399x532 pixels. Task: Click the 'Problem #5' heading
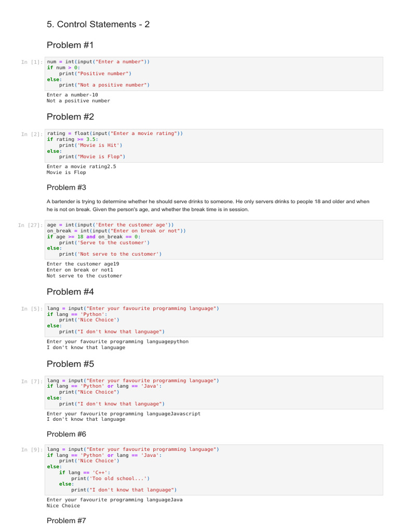click(70, 364)
